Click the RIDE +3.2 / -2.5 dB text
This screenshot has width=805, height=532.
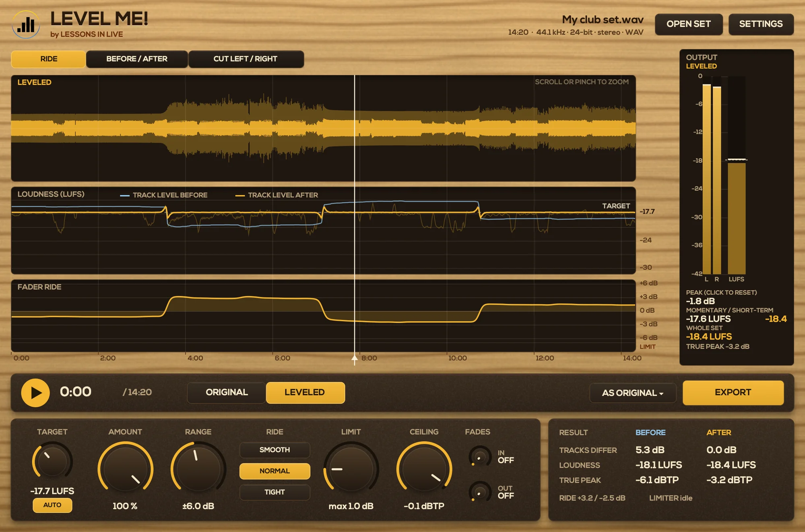592,498
